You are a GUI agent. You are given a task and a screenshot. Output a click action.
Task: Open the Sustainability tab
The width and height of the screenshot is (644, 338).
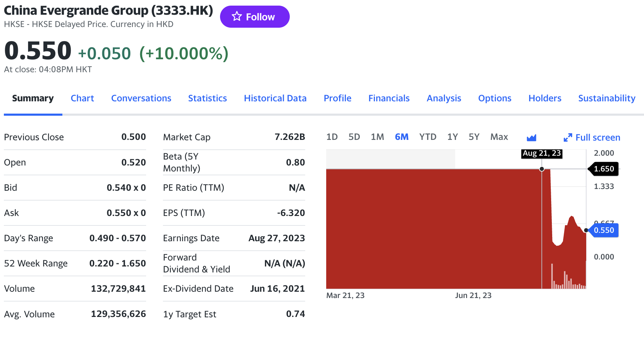pyautogui.click(x=607, y=98)
